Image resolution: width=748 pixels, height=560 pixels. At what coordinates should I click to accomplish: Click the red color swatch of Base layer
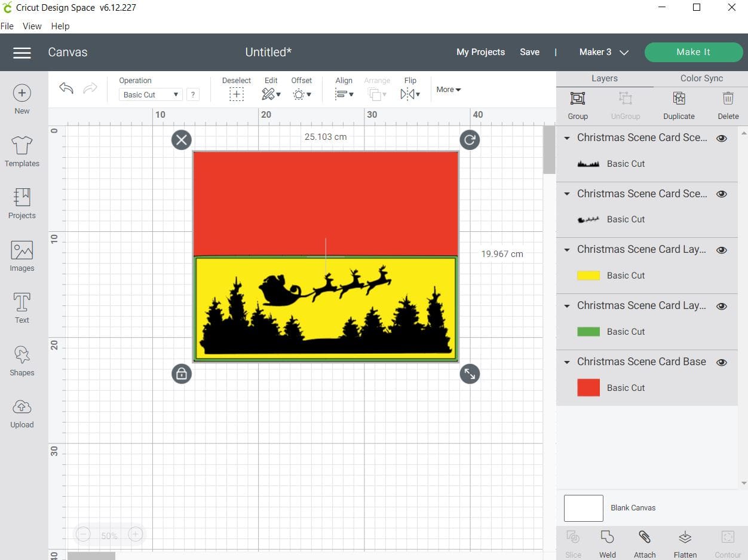588,388
